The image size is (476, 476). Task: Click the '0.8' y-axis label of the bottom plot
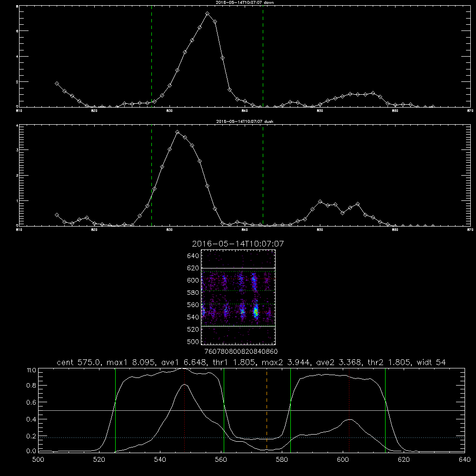(31, 385)
